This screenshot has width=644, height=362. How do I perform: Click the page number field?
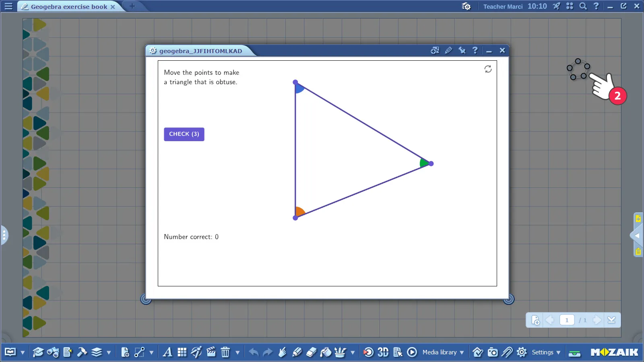567,320
